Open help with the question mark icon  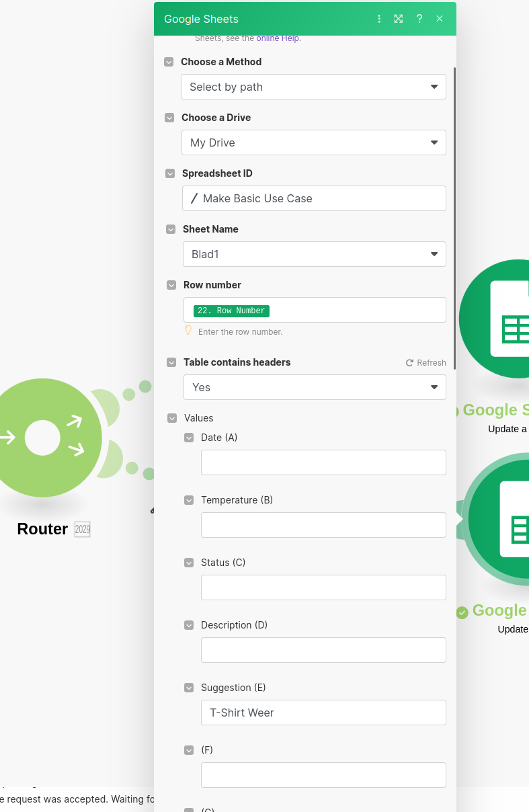(x=419, y=19)
